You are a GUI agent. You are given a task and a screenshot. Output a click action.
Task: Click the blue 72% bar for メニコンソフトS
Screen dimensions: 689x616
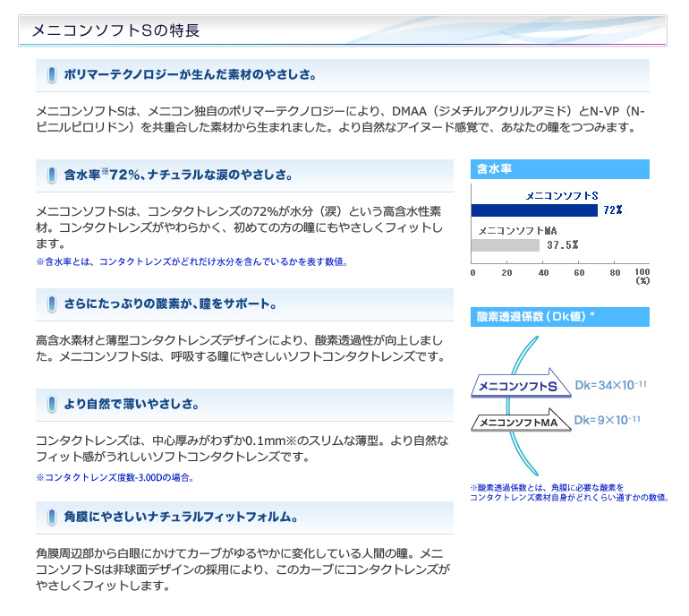click(534, 210)
